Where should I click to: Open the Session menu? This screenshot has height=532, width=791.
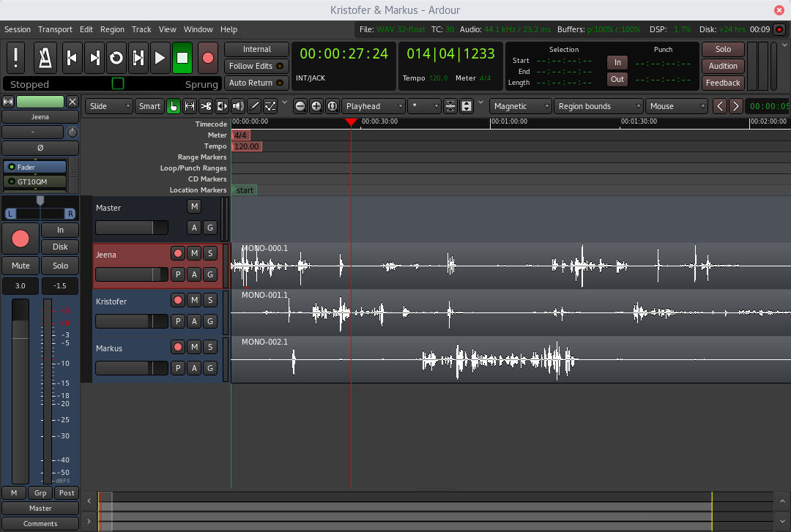[x=17, y=29]
